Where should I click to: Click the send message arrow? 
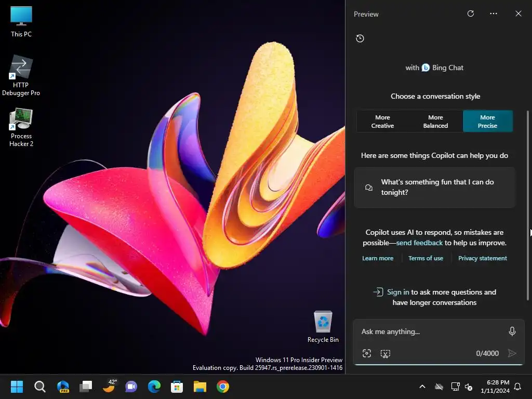(512, 353)
